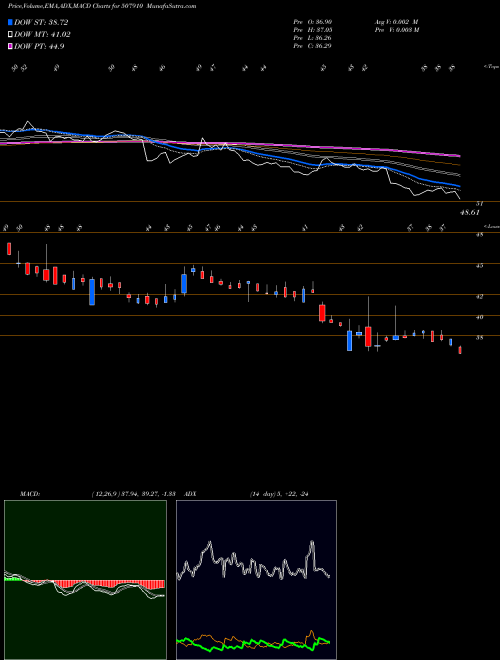
Task: Select the 'DOW PT: 44.9' legend text
Action: tap(39, 46)
